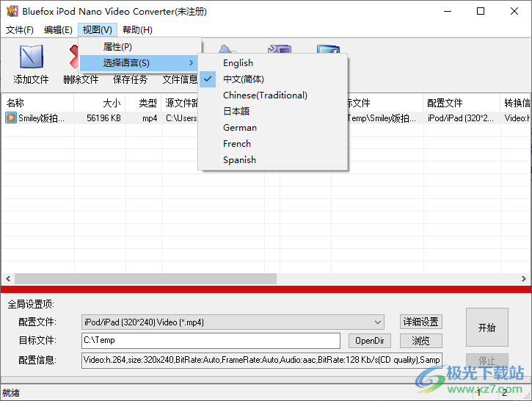Image resolution: width=532 pixels, height=401 pixels.
Task: Click the 配置文件 column header
Action: point(462,103)
